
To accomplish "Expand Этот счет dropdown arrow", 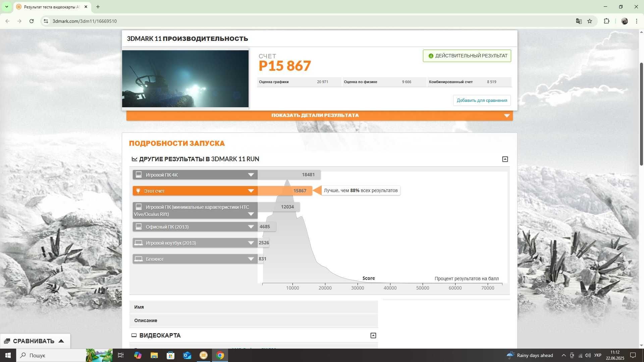I will (x=251, y=191).
